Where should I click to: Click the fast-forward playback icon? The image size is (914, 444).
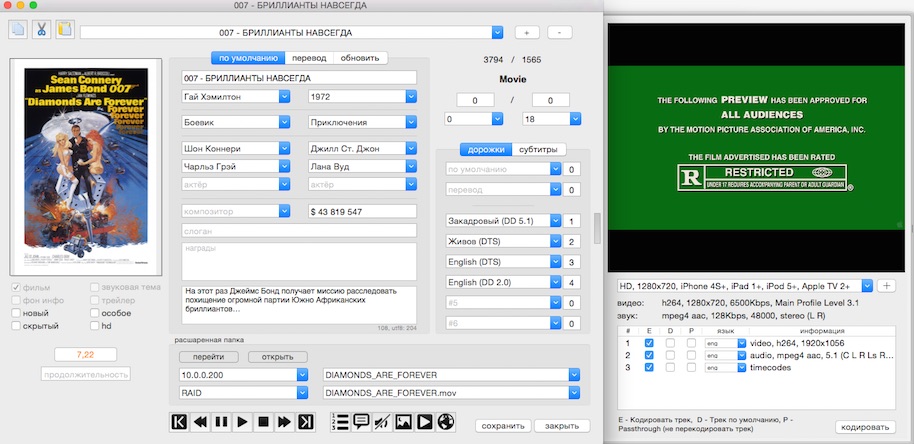tap(284, 422)
